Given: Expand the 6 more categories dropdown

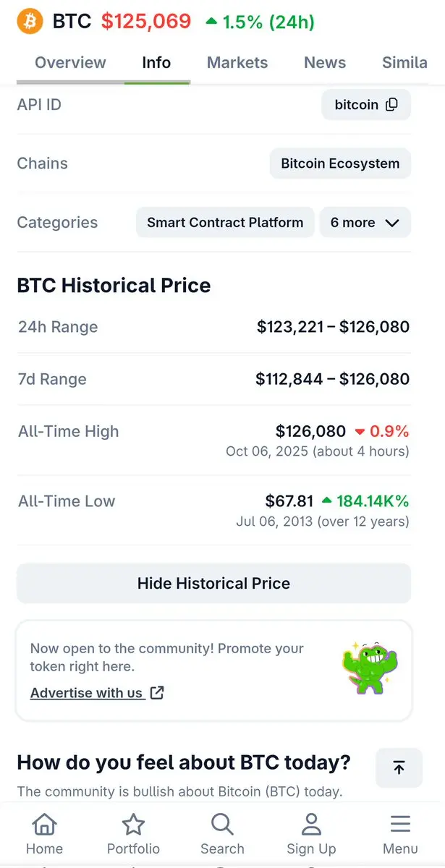Looking at the screenshot, I should coord(365,223).
